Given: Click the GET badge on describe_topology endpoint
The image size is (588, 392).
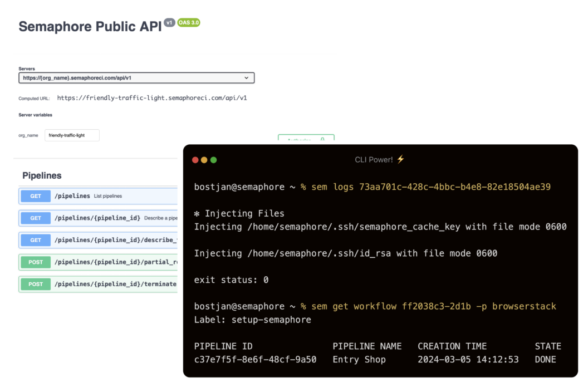Looking at the screenshot, I should click(35, 240).
